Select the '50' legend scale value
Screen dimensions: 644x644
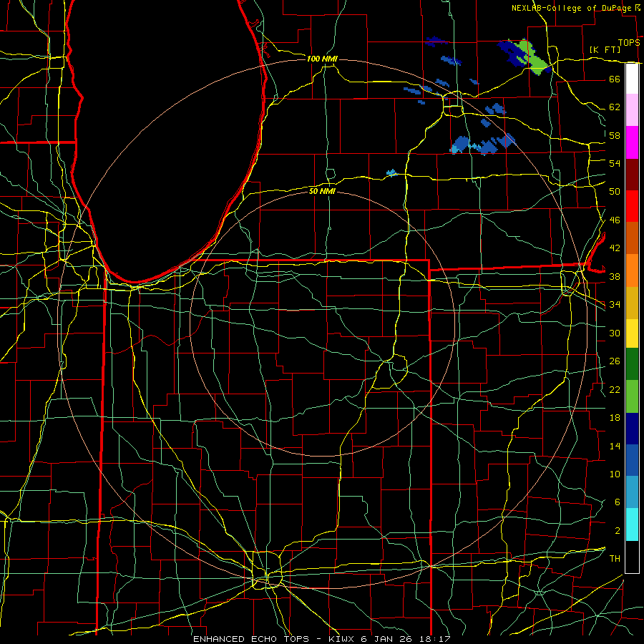[615, 192]
